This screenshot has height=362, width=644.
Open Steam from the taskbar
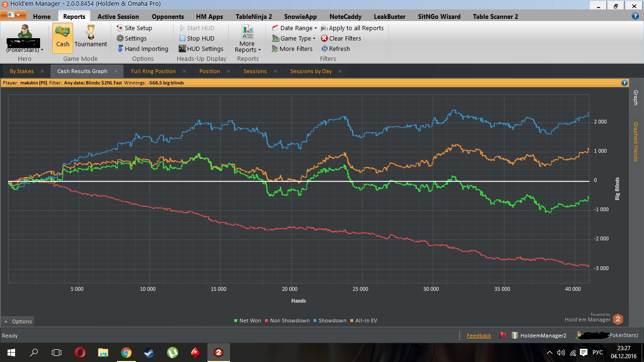[x=149, y=352]
